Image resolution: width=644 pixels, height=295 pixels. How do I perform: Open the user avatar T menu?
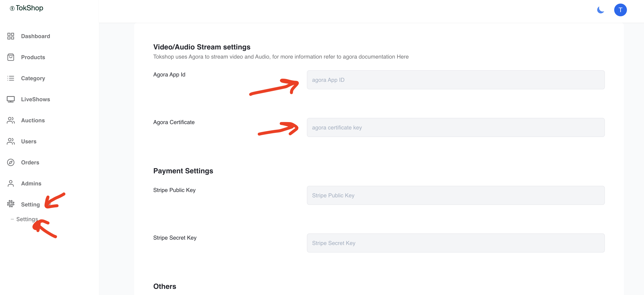(620, 10)
